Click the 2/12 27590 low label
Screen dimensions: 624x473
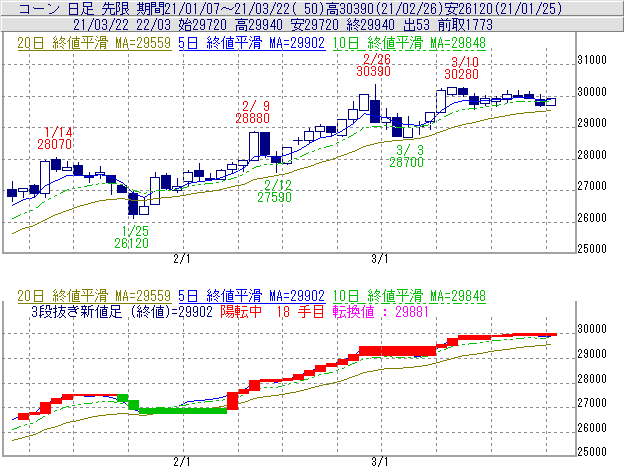pos(275,191)
